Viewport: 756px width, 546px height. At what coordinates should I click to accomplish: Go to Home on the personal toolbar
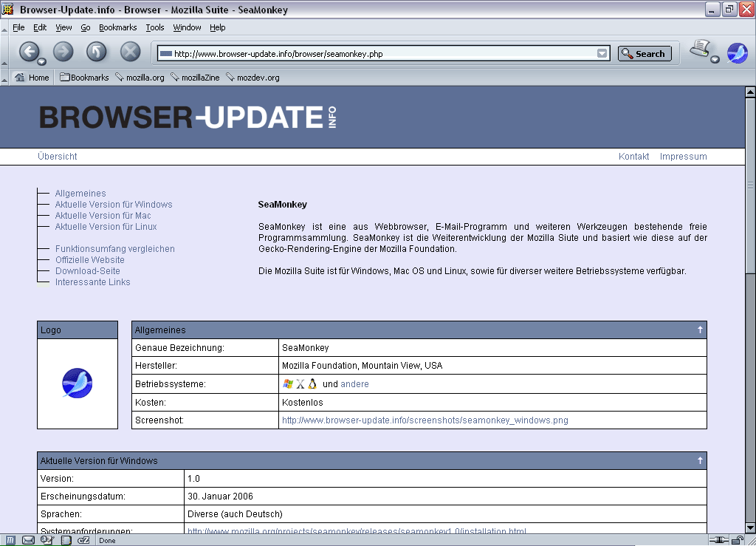tap(32, 77)
